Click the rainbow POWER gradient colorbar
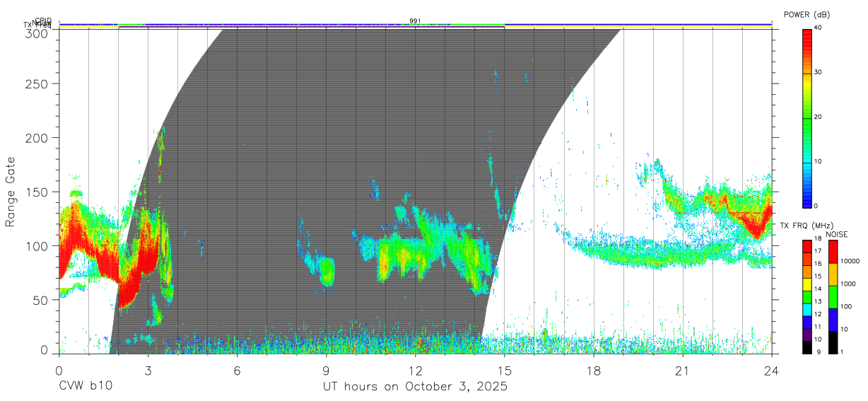 tap(807, 117)
